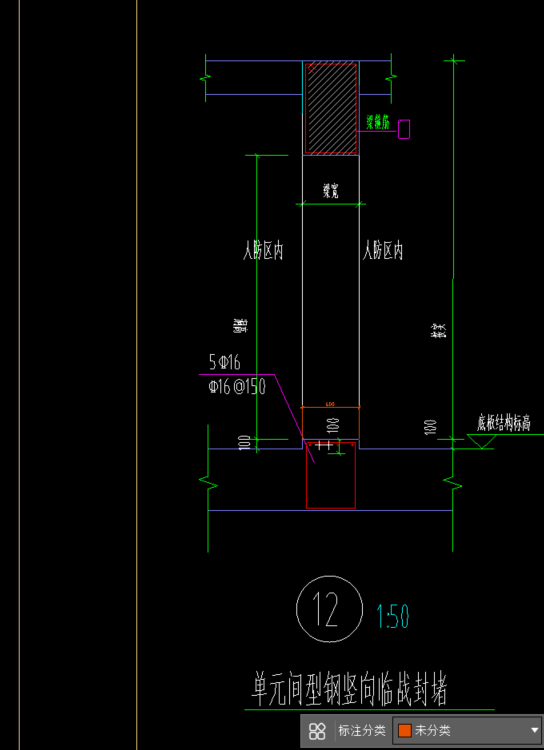Open the 未分类 annotation category dropdown arrow

click(534, 730)
